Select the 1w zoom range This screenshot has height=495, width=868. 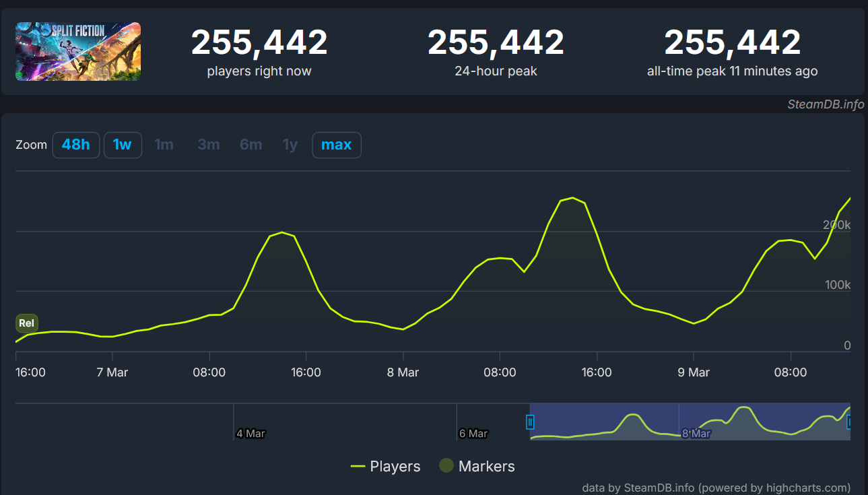tap(123, 145)
